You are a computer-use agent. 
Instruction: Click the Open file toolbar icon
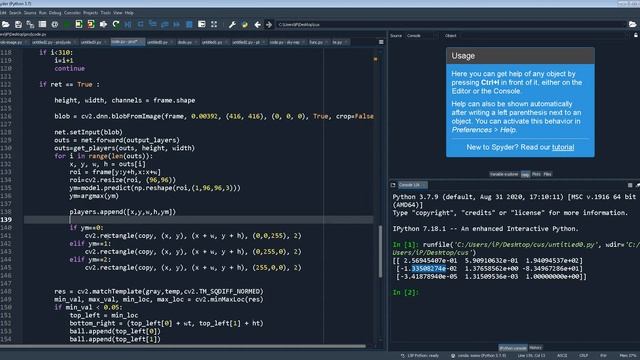coord(6,24)
